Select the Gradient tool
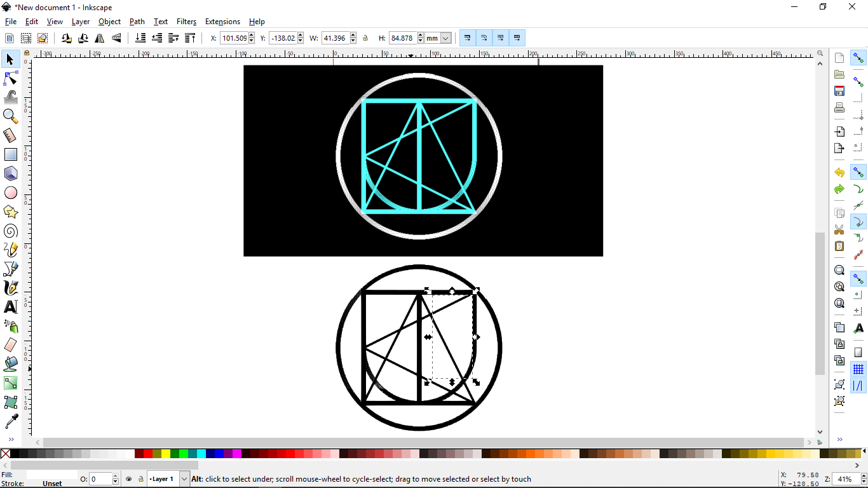This screenshot has height=488, width=868. tap(11, 383)
